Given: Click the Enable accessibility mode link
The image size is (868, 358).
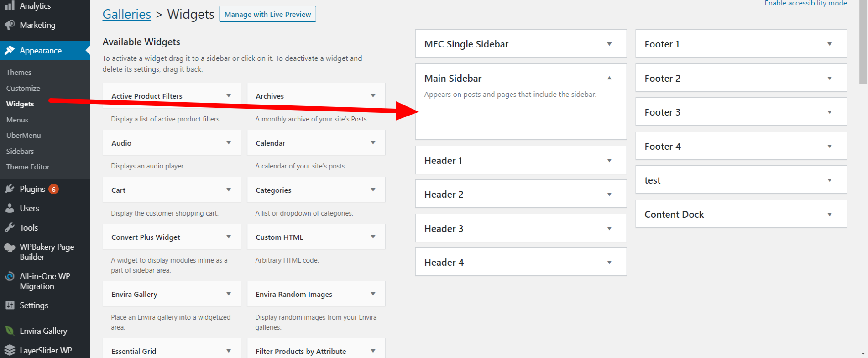Looking at the screenshot, I should tap(806, 3).
